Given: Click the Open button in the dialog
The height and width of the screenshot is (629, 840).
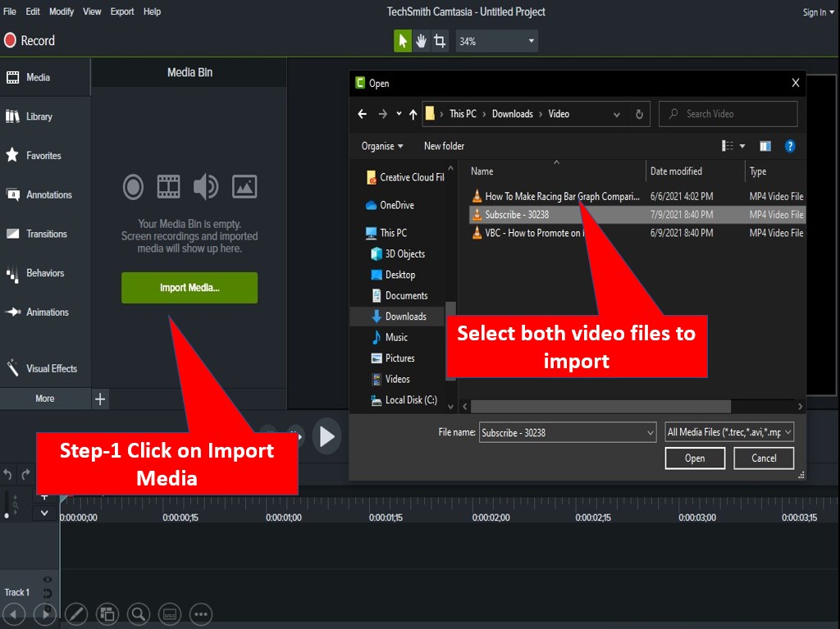Looking at the screenshot, I should pyautogui.click(x=695, y=458).
